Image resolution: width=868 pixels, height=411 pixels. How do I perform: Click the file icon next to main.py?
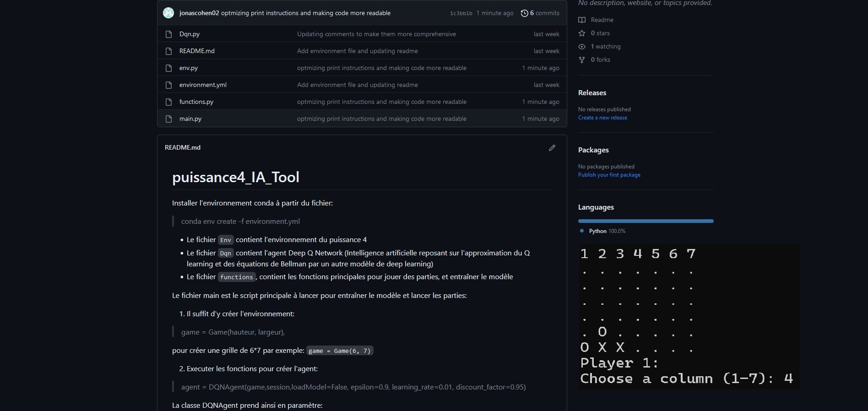pos(168,119)
